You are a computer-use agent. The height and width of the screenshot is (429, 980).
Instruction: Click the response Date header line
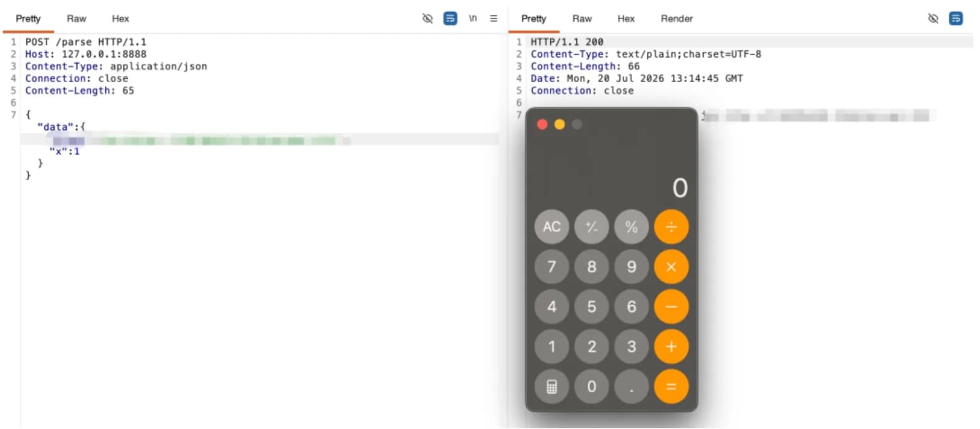pos(636,78)
